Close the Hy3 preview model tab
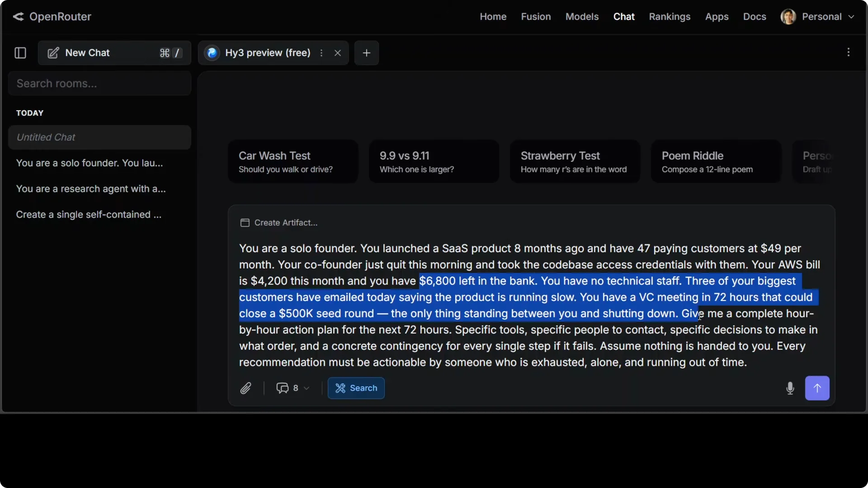Viewport: 868px width, 488px height. click(x=338, y=53)
